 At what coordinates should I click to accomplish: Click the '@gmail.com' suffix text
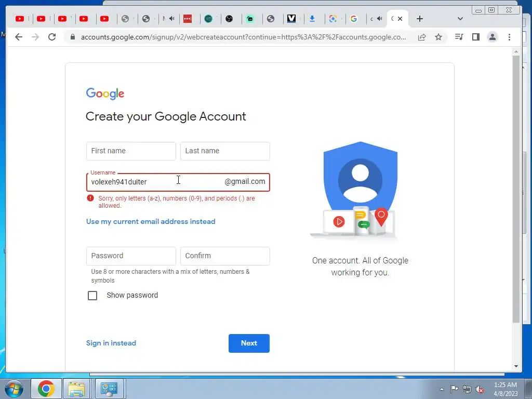pyautogui.click(x=245, y=181)
